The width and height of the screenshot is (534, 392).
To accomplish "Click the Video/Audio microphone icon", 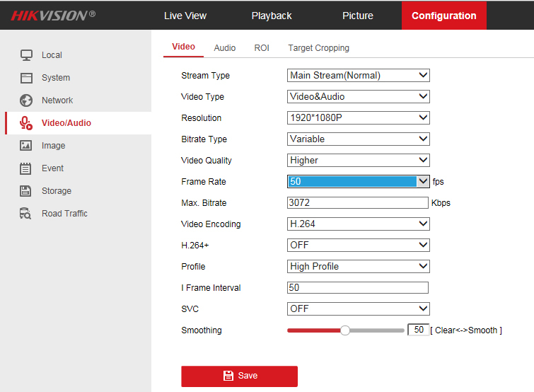I will 26,123.
